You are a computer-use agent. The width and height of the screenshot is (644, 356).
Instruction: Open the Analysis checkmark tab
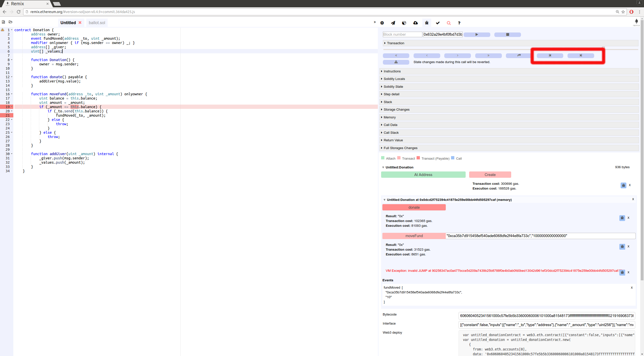pyautogui.click(x=438, y=23)
